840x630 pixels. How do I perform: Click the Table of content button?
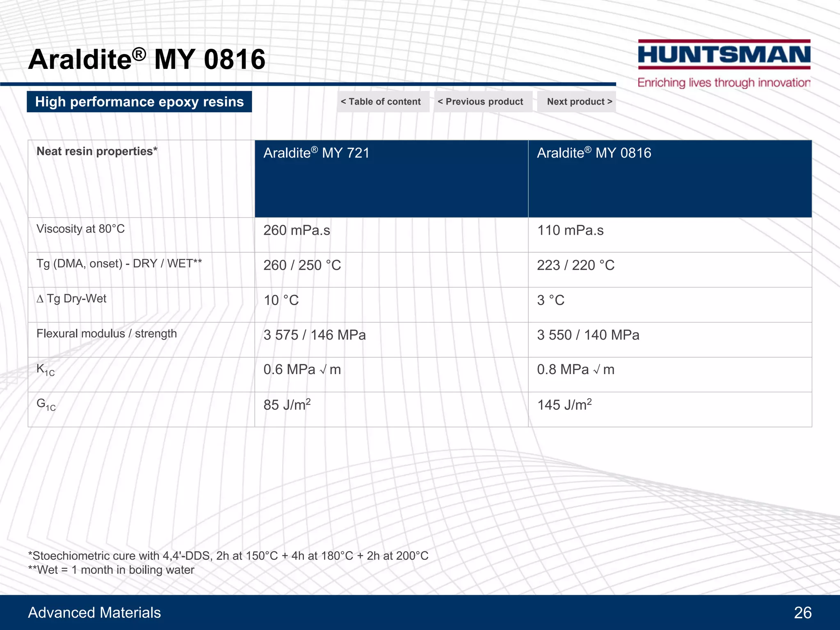pyautogui.click(x=383, y=102)
